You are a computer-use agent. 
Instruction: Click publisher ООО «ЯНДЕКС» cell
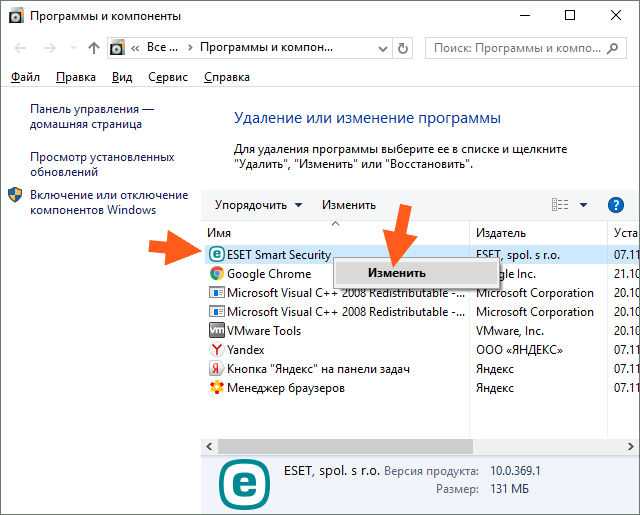(x=520, y=350)
